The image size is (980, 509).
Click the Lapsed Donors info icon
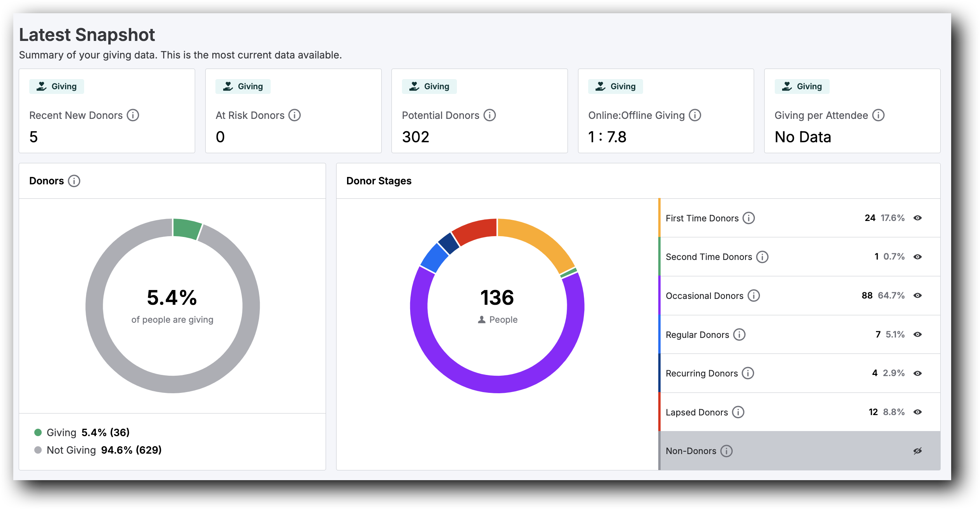(x=738, y=412)
